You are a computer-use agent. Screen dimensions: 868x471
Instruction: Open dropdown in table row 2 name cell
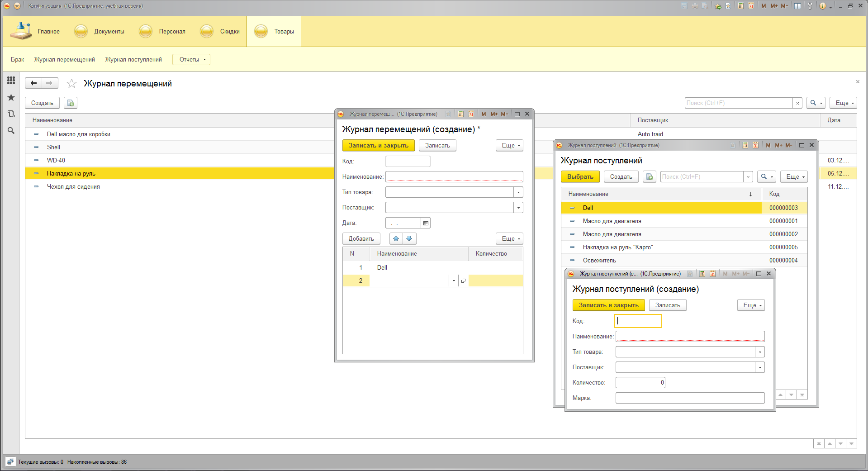pyautogui.click(x=454, y=281)
